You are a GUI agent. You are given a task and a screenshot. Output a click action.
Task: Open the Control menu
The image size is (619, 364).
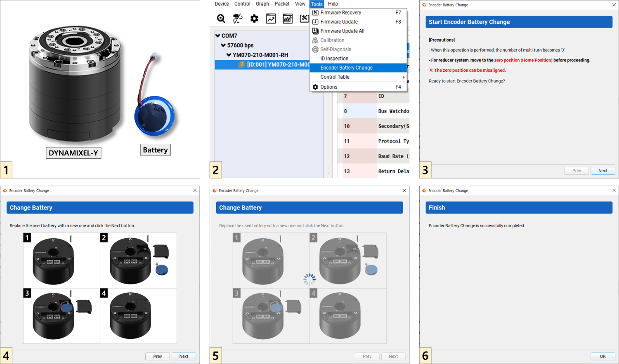point(242,4)
